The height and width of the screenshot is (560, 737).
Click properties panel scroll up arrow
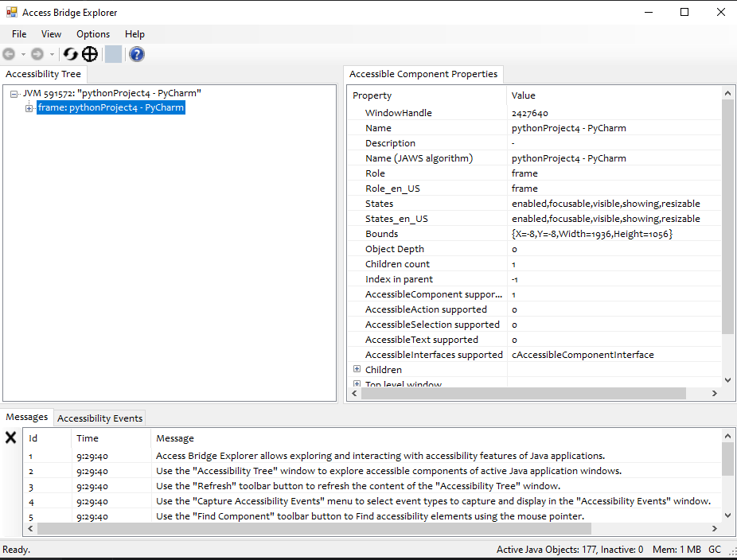[727, 93]
